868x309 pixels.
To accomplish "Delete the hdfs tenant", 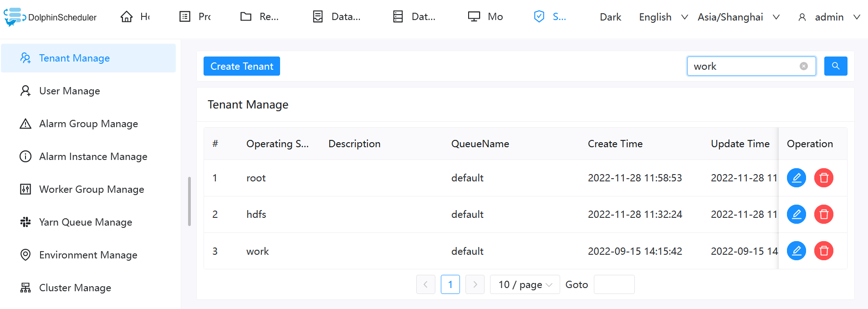I will pyautogui.click(x=824, y=214).
